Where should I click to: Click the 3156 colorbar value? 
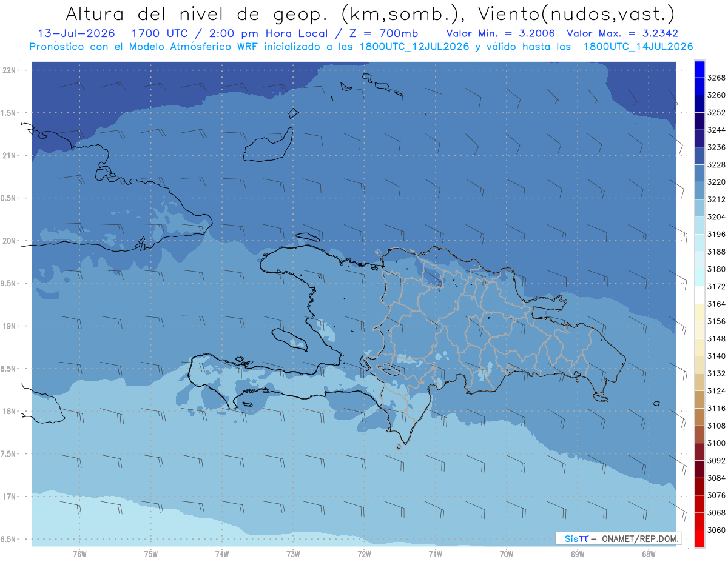click(x=716, y=321)
